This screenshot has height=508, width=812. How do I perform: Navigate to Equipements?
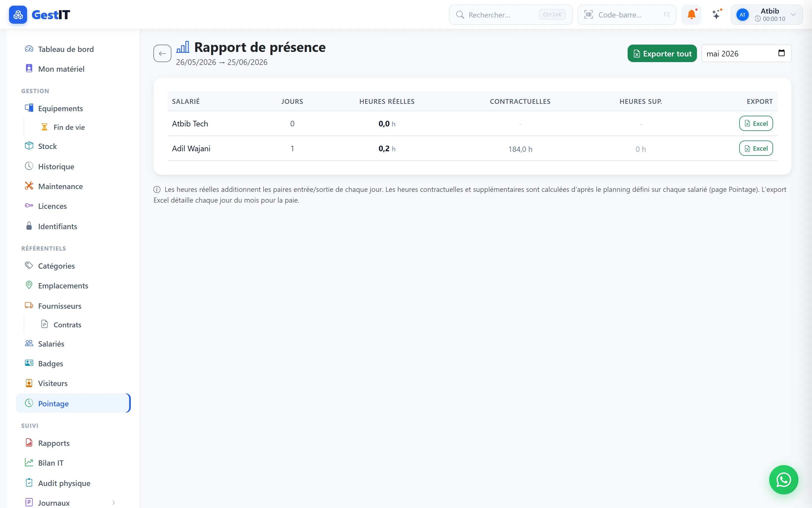pos(73,108)
